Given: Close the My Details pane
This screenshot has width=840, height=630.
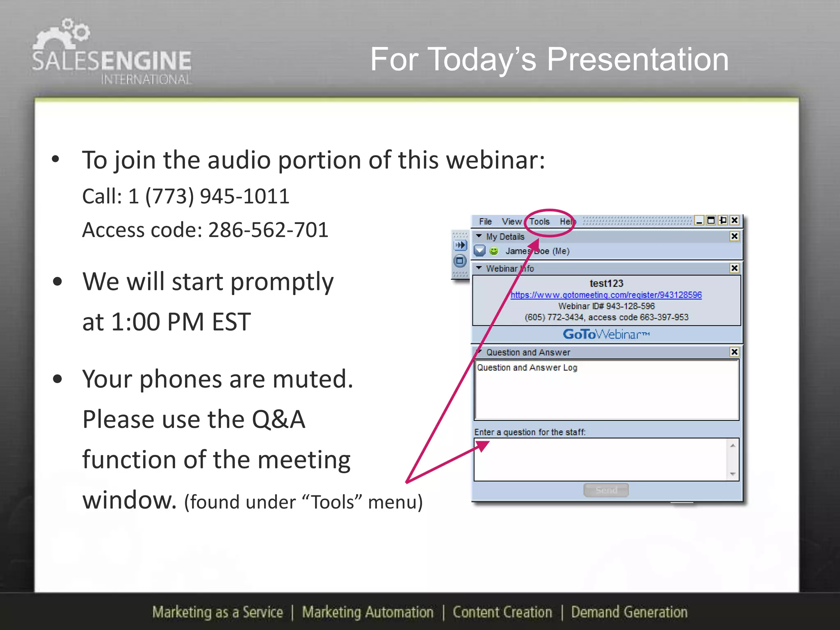Looking at the screenshot, I should pos(734,236).
